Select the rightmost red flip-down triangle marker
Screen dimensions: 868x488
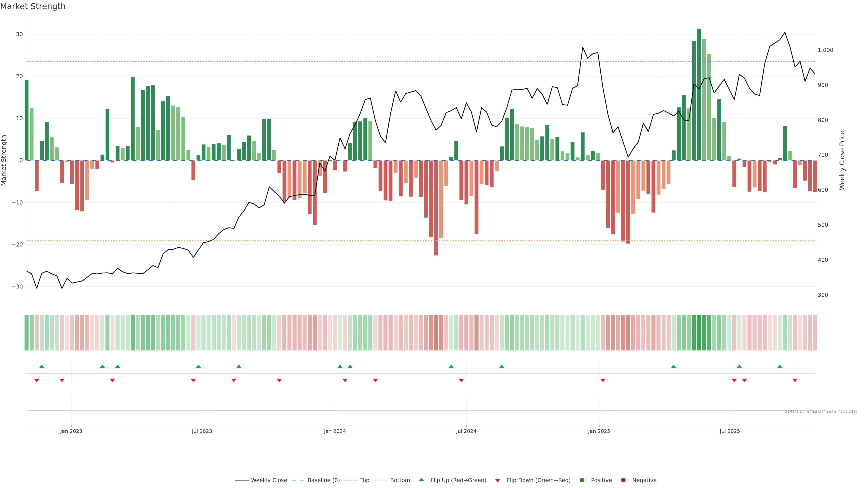pyautogui.click(x=795, y=380)
